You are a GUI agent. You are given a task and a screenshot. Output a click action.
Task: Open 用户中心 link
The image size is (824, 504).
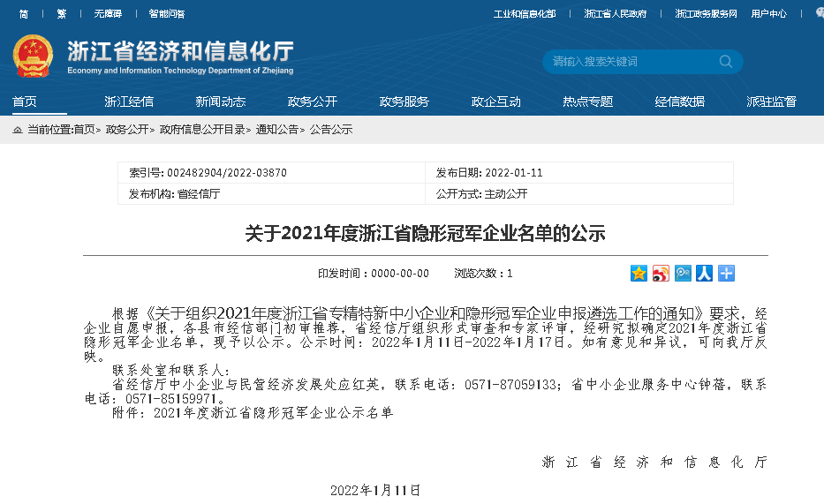click(768, 14)
